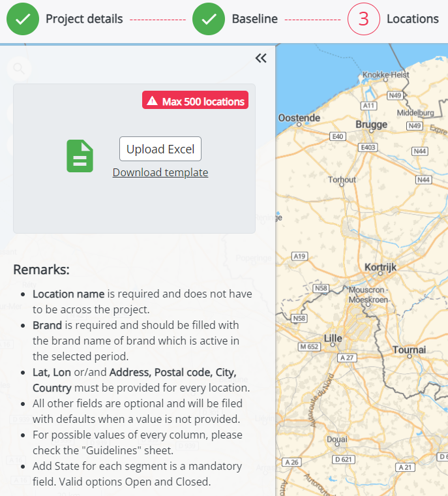Click the A 21 road shield

pyautogui.click(x=406, y=467)
